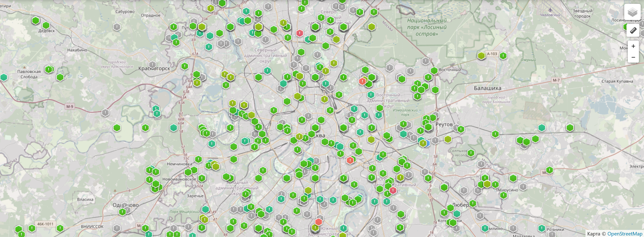Click the teal marker beside Парк Мещерский label
Viewport: 644px width, 237px height.
point(205,209)
